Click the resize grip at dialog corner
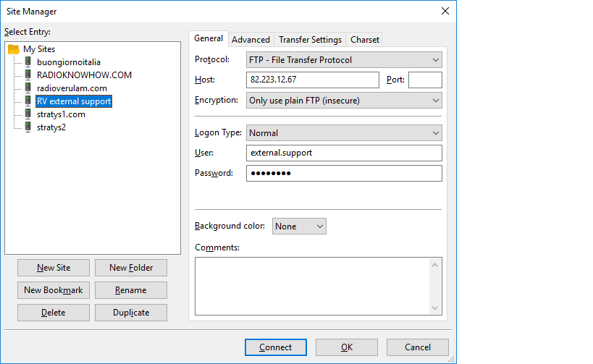The width and height of the screenshot is (593, 364). 451,359
